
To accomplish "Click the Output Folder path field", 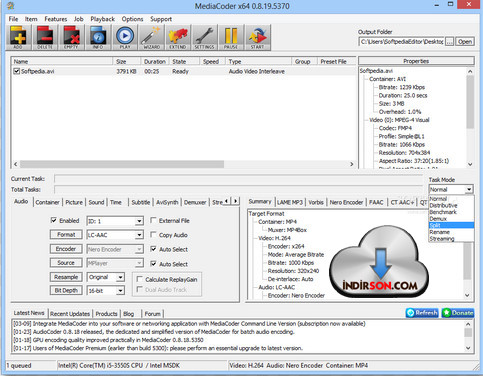I will click(402, 42).
